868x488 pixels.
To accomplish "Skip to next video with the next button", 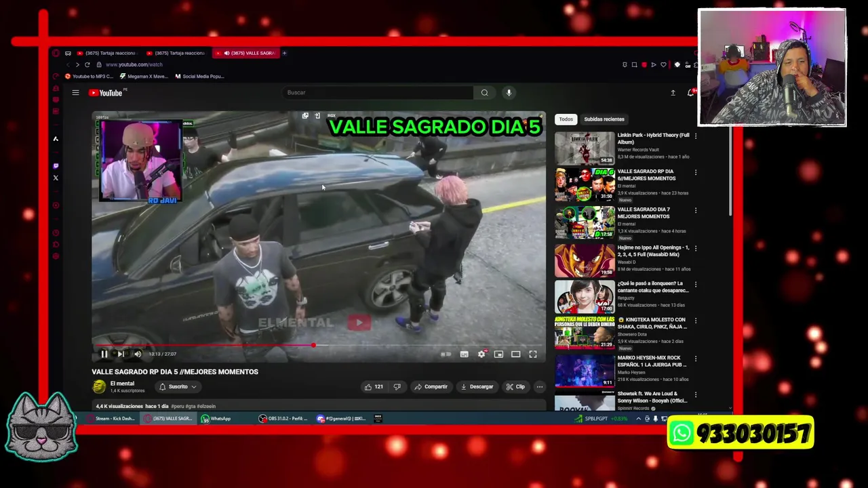I will click(x=121, y=354).
